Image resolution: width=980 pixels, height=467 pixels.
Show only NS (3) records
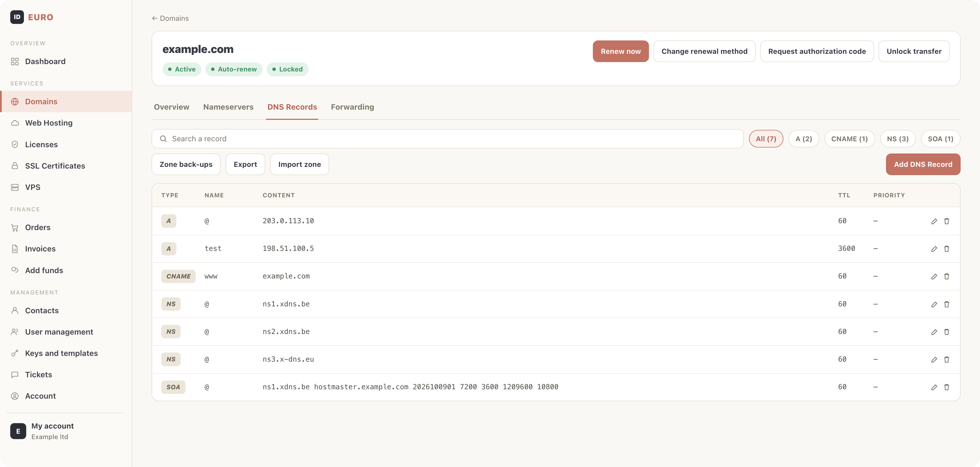(897, 139)
